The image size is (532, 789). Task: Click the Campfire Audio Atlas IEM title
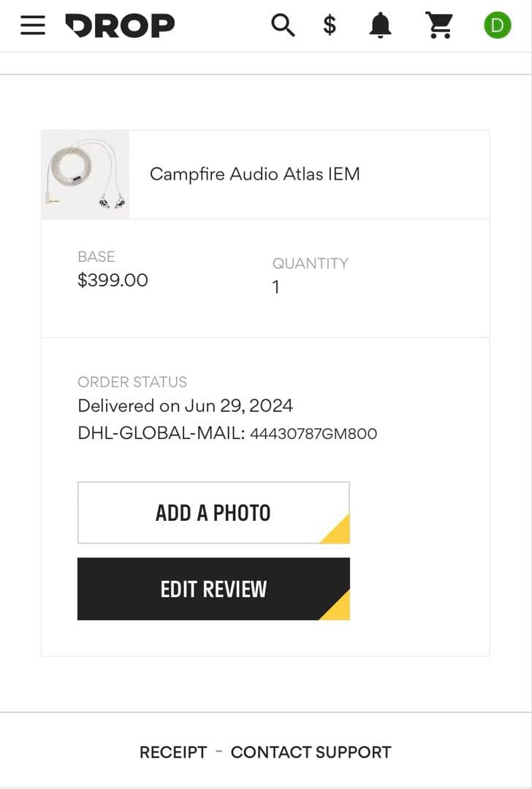(255, 175)
